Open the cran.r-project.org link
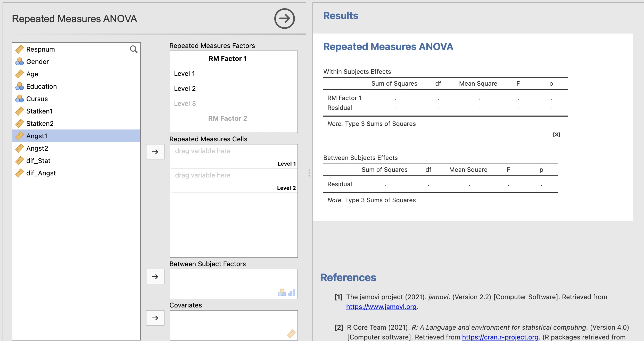Viewport: 644px width, 341px height. pos(500,337)
